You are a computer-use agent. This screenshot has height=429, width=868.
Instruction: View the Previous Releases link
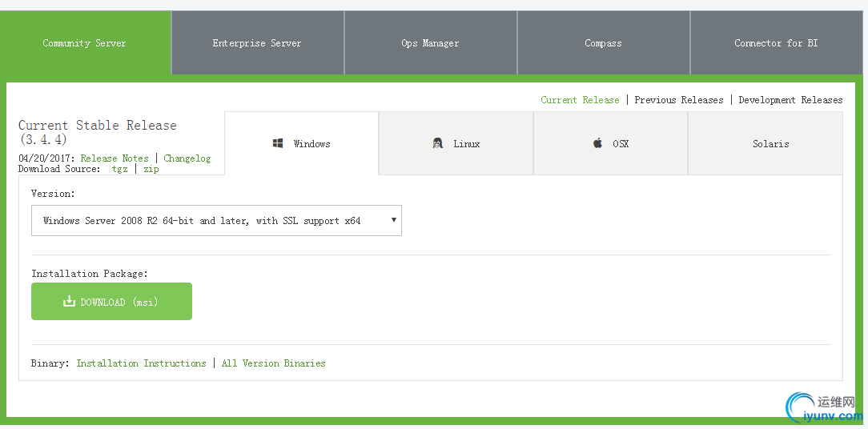[x=679, y=99]
